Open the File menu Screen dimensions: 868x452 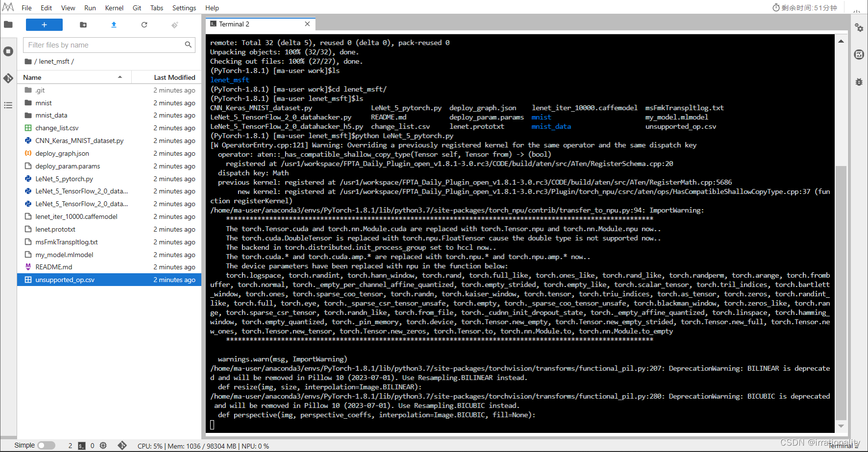[27, 8]
